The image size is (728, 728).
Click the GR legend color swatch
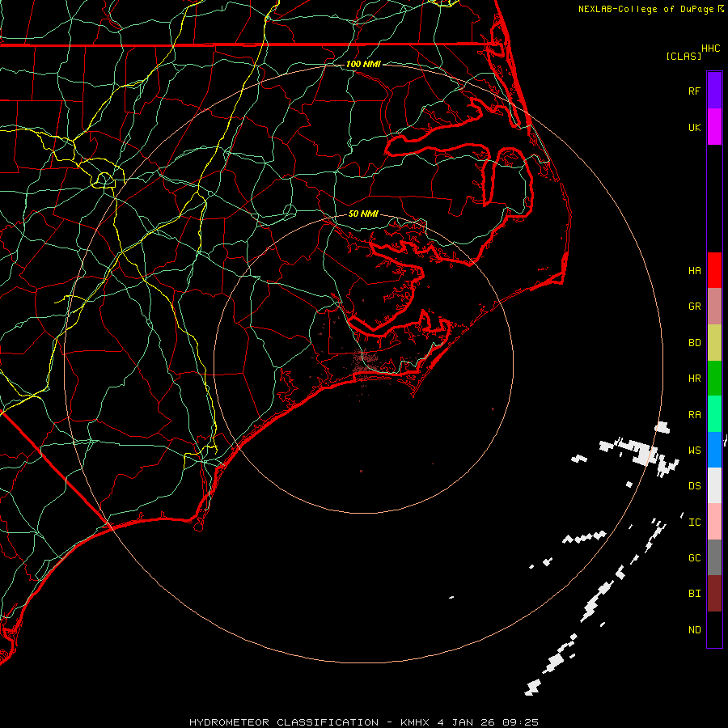coord(714,306)
